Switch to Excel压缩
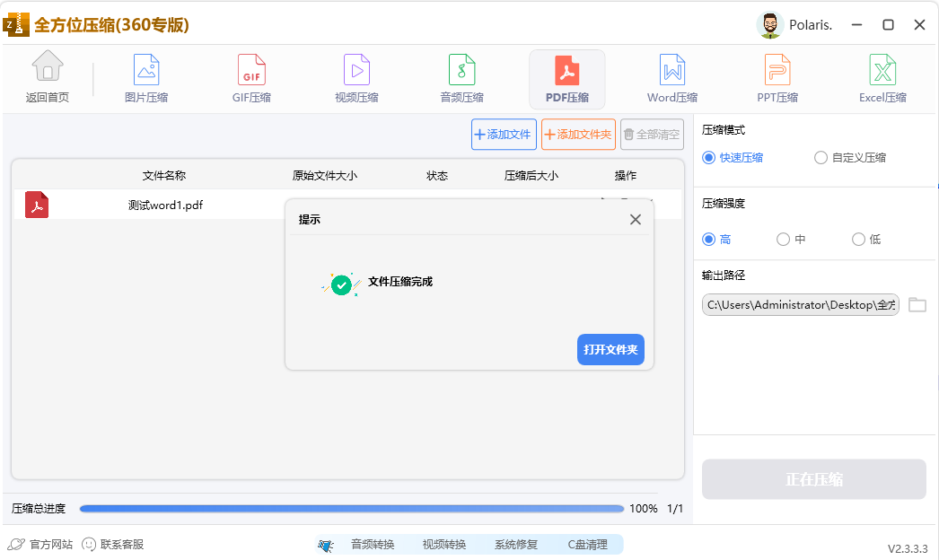 click(882, 78)
